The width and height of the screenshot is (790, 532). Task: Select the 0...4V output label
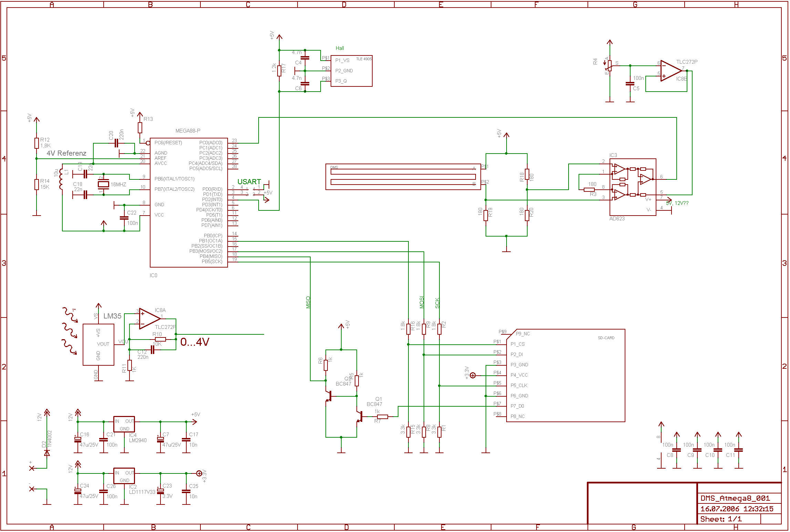coord(195,342)
